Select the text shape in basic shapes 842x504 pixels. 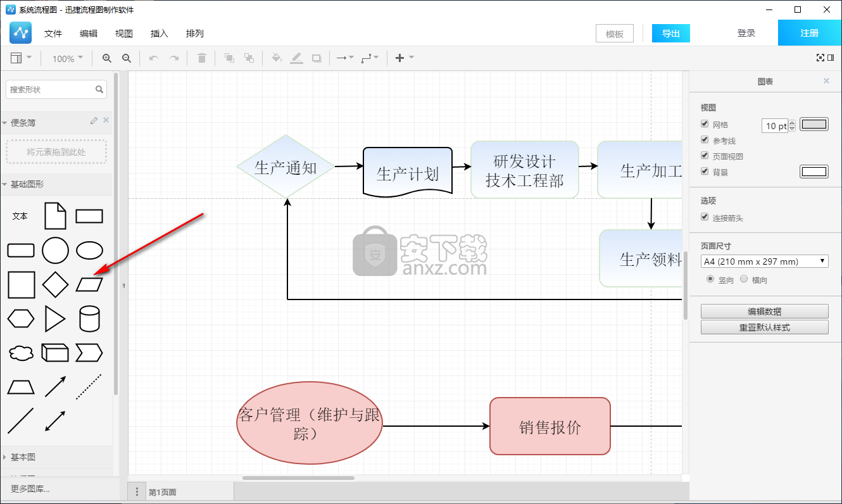(20, 216)
